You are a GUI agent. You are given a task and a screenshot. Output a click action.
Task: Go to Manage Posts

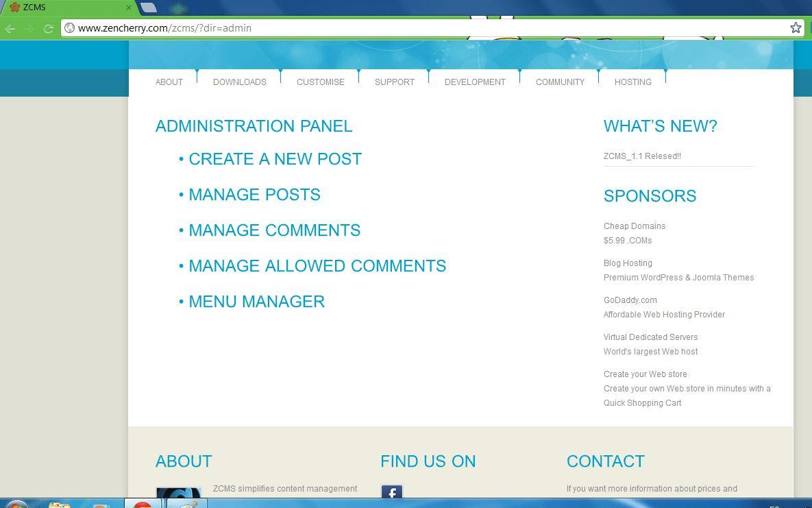pos(254,195)
